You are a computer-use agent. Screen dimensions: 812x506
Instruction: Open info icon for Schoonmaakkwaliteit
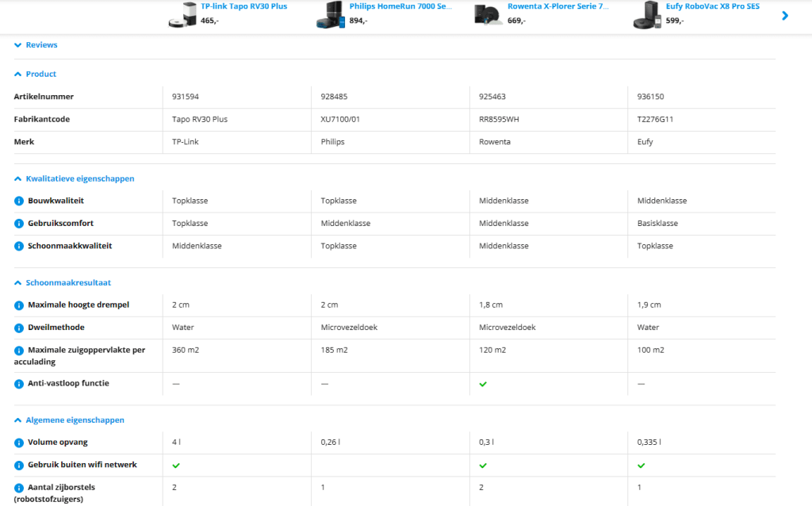pos(19,247)
